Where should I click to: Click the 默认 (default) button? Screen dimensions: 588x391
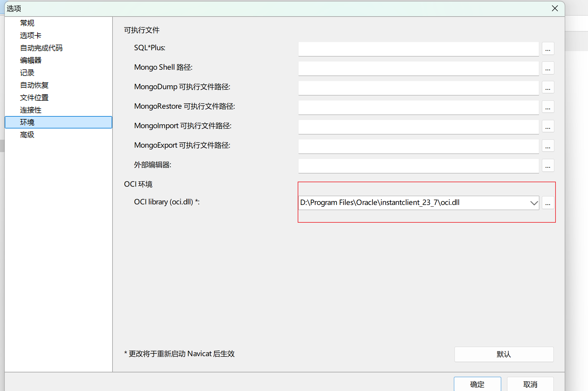click(x=504, y=354)
